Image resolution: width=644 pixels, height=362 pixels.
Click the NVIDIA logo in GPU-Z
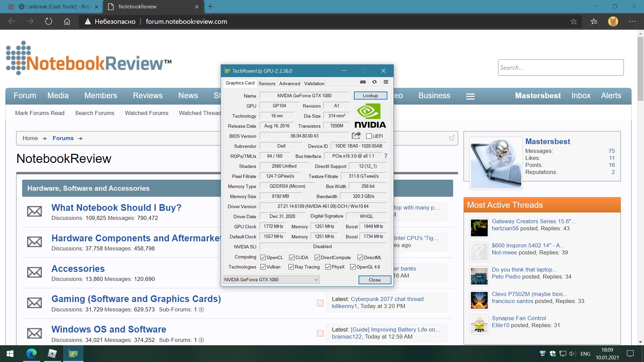coord(370,115)
